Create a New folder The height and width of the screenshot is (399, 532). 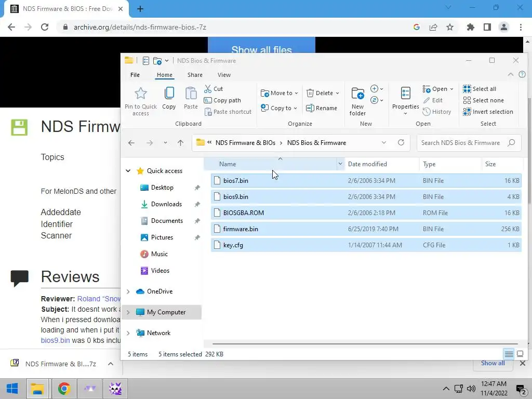click(x=357, y=101)
